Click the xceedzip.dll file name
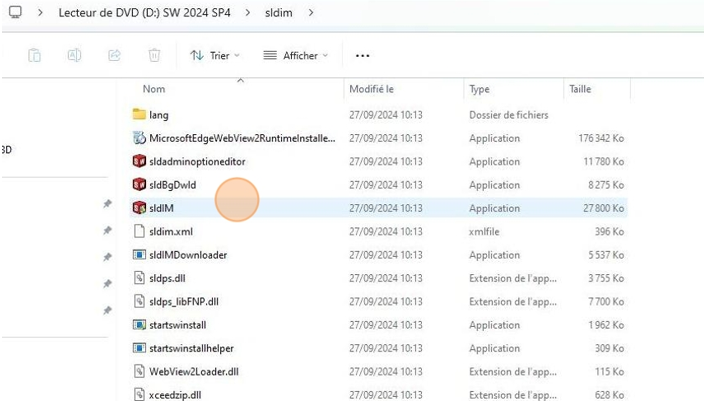This screenshot has height=409, width=704. pyautogui.click(x=175, y=395)
